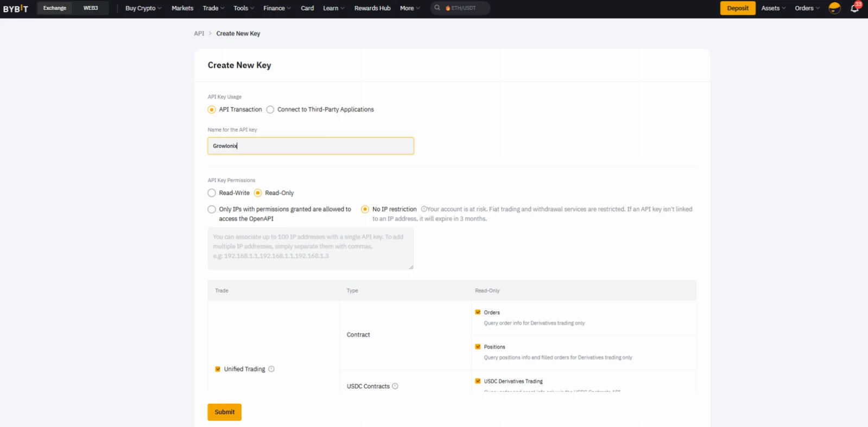Image resolution: width=868 pixels, height=427 pixels.
Task: Select Connect to Third-Party Applications
Action: [270, 110]
